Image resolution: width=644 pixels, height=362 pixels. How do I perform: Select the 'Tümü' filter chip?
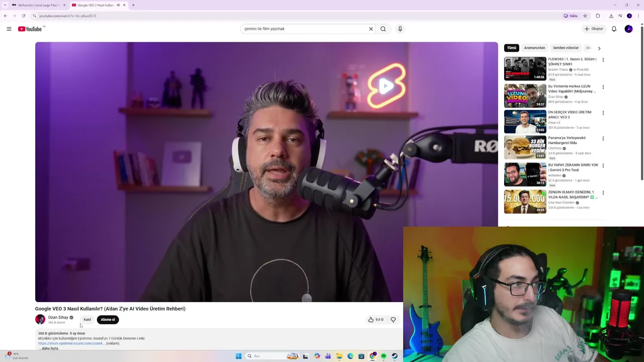click(x=512, y=48)
